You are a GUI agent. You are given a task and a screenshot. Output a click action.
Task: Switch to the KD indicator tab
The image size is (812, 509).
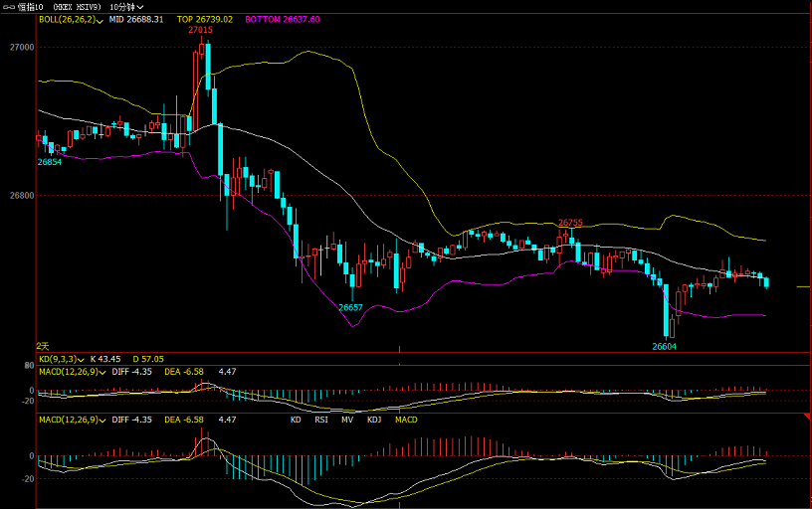click(x=296, y=421)
